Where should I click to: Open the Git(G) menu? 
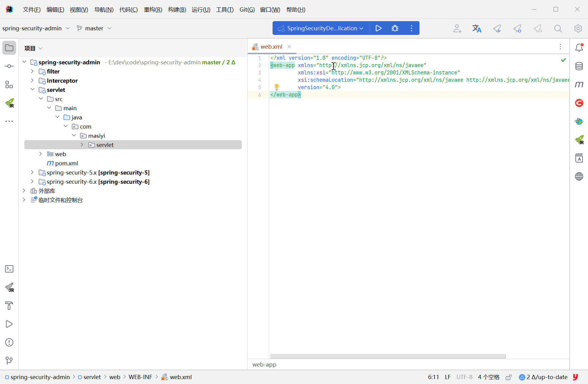[x=247, y=10]
